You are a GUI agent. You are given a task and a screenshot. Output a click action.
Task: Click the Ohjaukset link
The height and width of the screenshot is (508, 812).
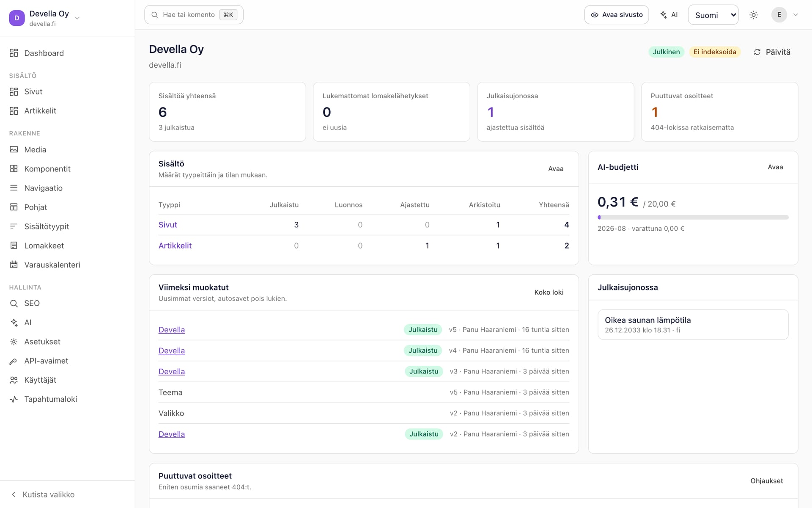coord(767,481)
